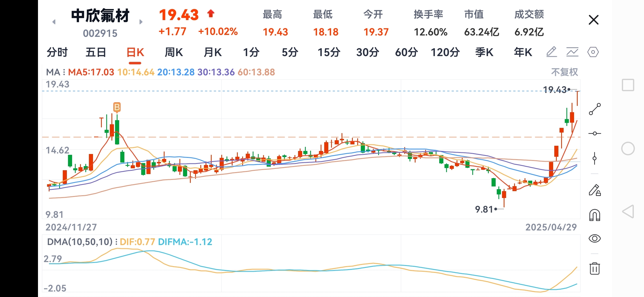Tap the end date 2025/04/29
The image size is (644, 297).
point(551,227)
